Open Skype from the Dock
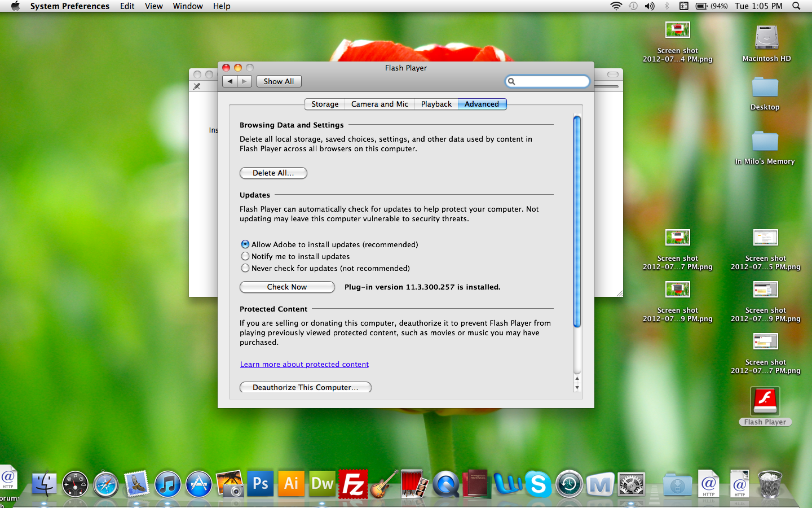The image size is (812, 508). [538, 484]
